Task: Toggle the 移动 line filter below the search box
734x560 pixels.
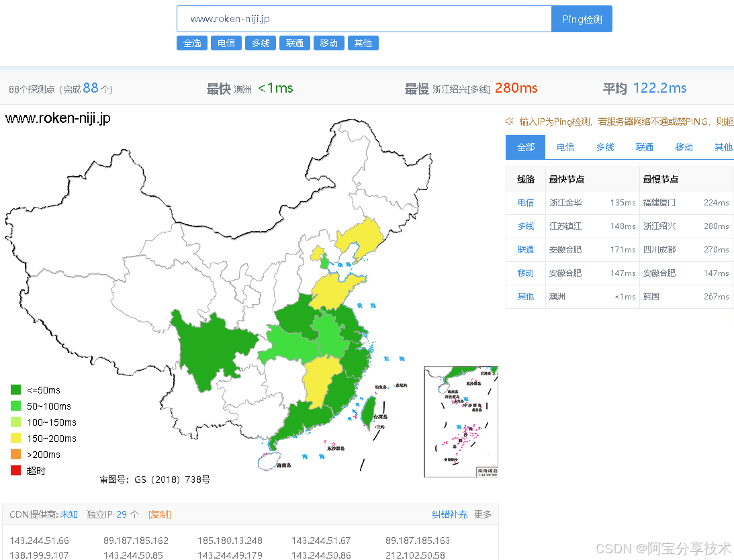Action: tap(328, 43)
